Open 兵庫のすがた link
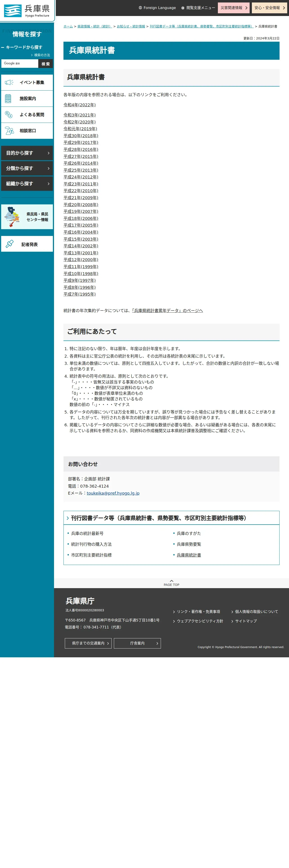This screenshot has width=289, height=868. pos(189,533)
